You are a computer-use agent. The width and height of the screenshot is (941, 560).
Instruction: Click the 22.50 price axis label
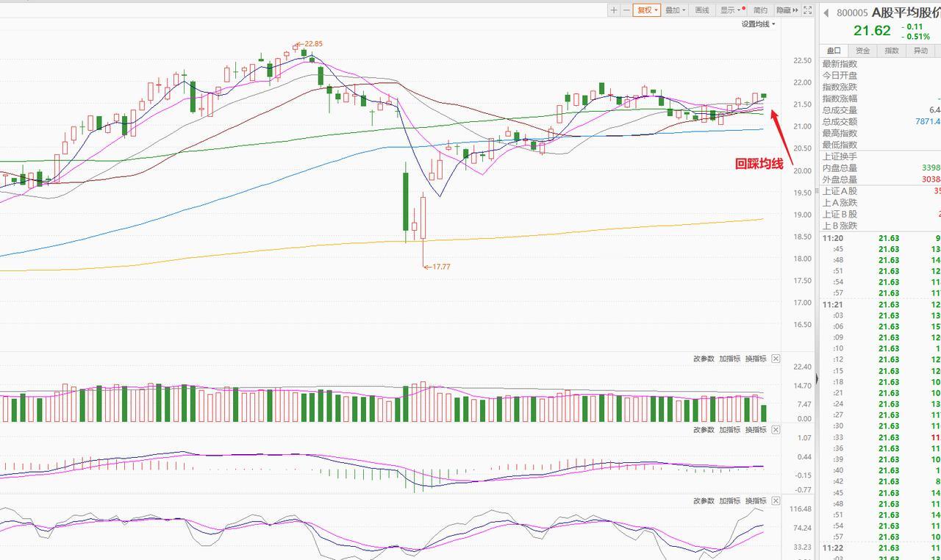(802, 61)
